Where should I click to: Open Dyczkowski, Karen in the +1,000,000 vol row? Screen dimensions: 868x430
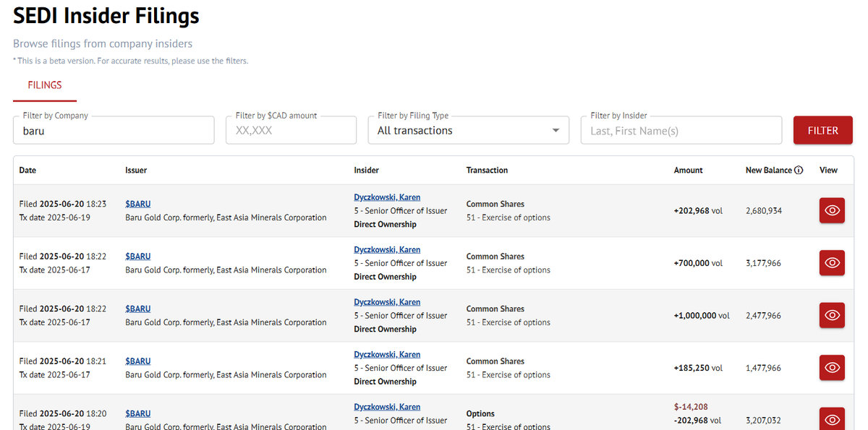click(x=387, y=302)
